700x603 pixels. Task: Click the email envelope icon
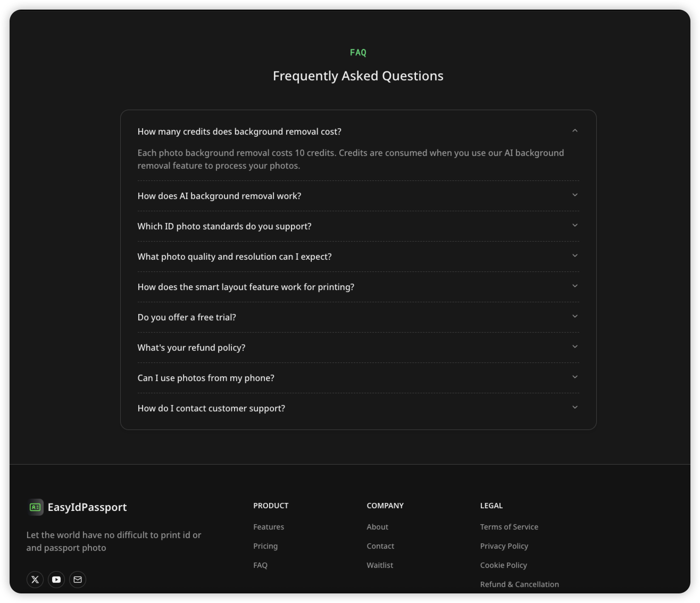[x=78, y=580]
